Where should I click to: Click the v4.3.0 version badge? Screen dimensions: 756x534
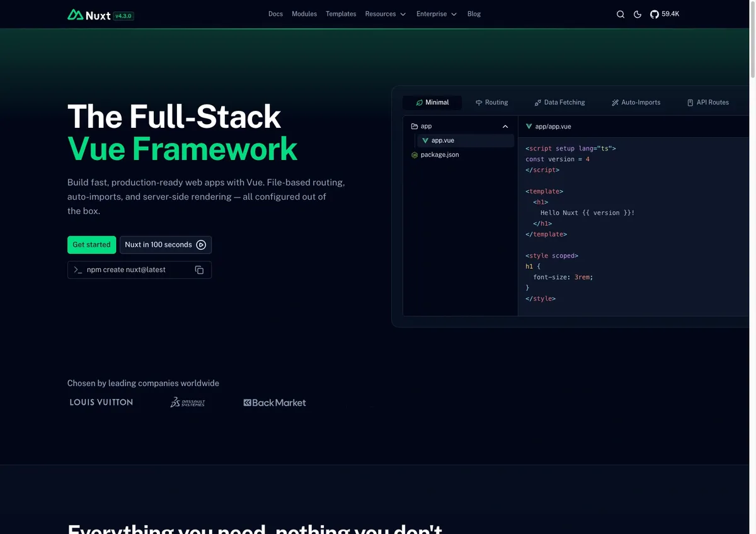[123, 16]
